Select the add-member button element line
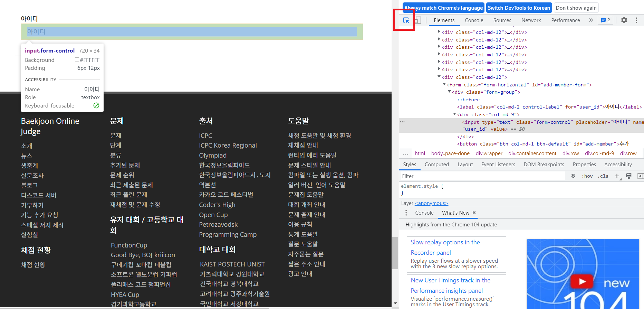The height and width of the screenshot is (309, 644). click(x=543, y=144)
